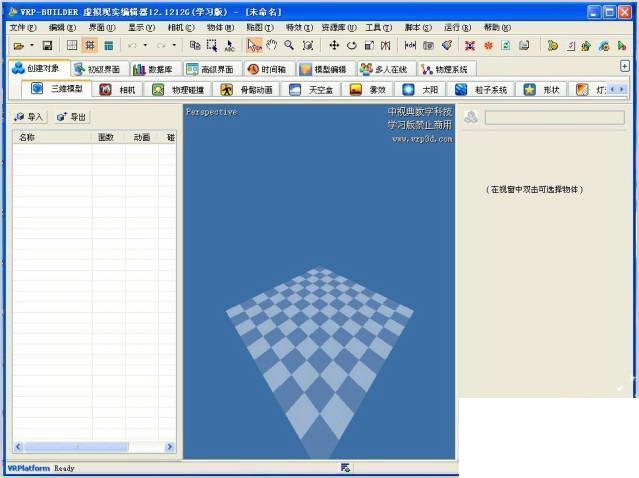Click the 导入 import button
Viewport: 639px width, 478px height.
[x=29, y=117]
